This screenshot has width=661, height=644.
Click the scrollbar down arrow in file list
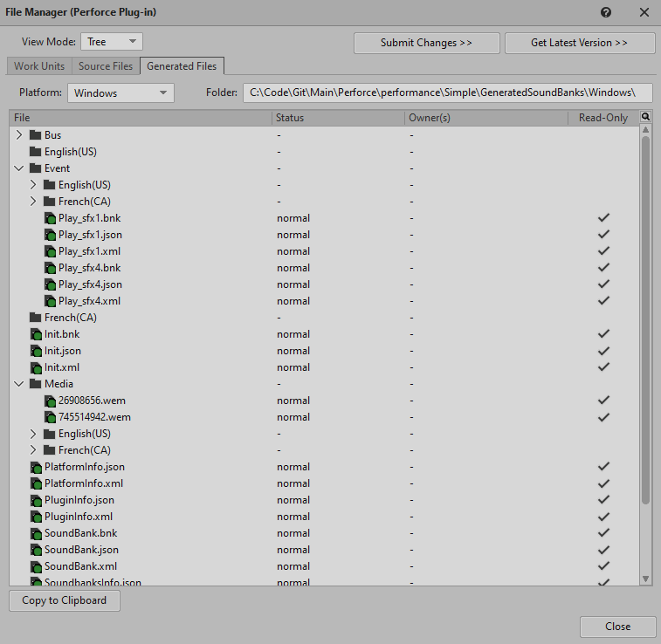point(645,579)
